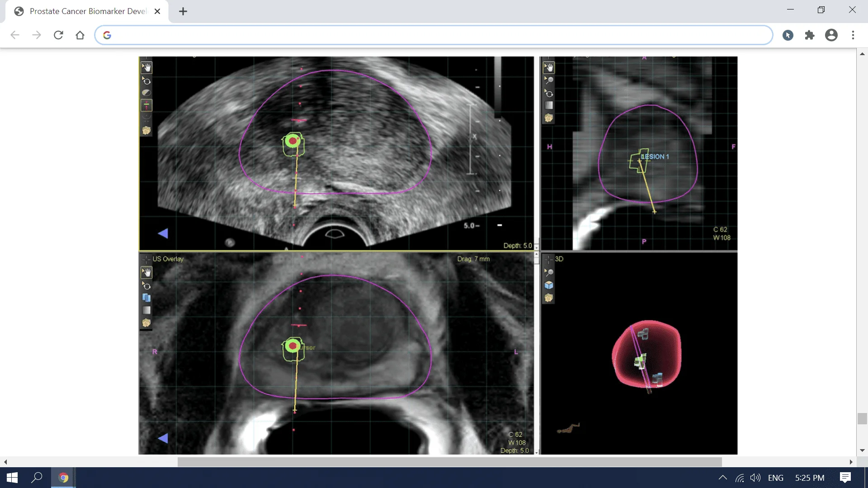
Task: Select the pan hand tool in US Overlay view
Action: tap(146, 272)
